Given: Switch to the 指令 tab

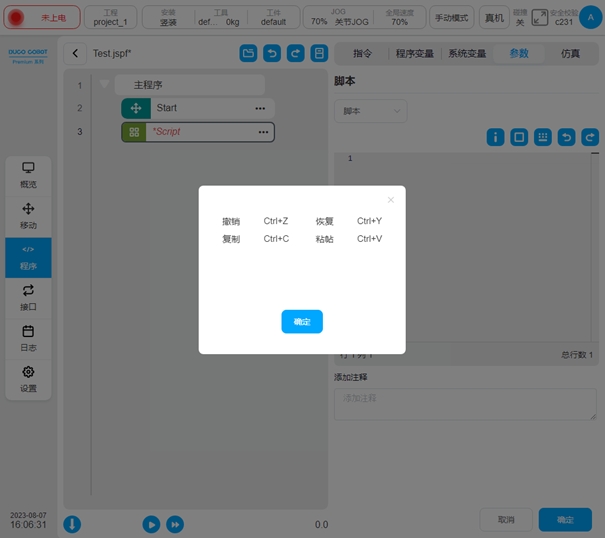Looking at the screenshot, I should tap(362, 54).
